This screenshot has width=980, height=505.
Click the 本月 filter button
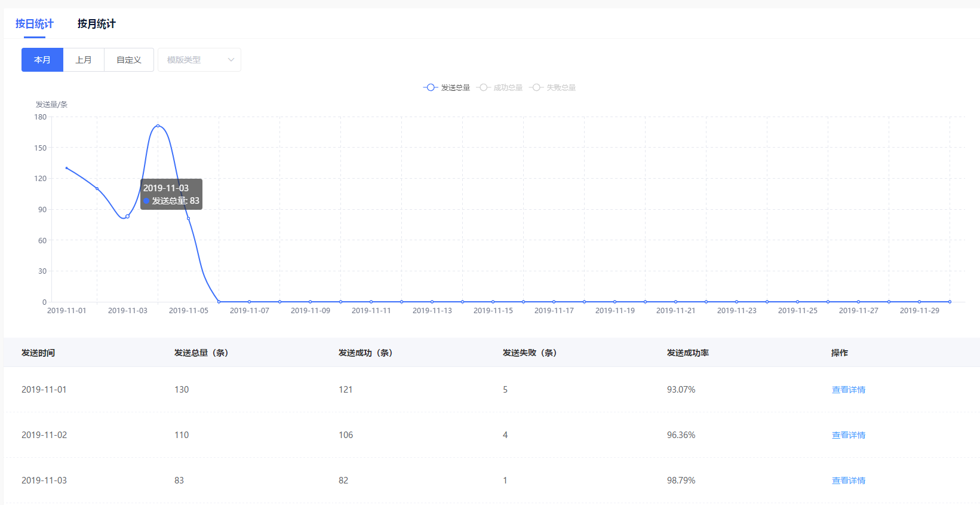(x=42, y=60)
